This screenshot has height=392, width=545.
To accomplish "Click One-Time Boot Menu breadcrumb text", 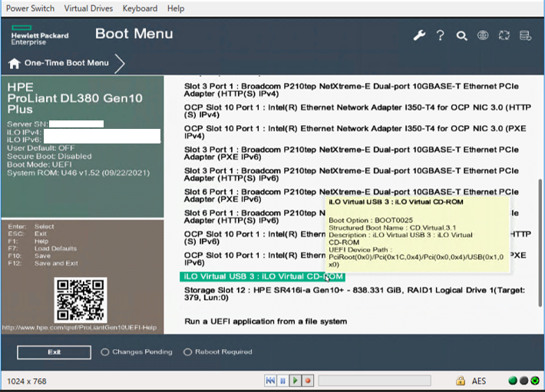I will coord(66,63).
